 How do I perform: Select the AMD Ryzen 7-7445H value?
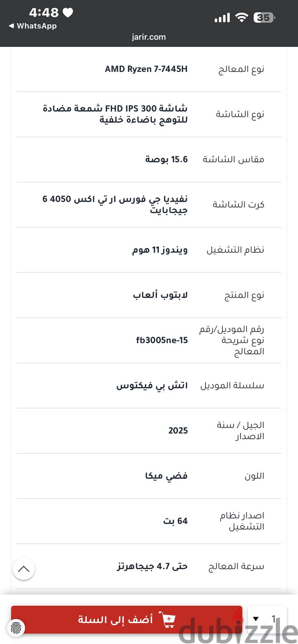146,69
